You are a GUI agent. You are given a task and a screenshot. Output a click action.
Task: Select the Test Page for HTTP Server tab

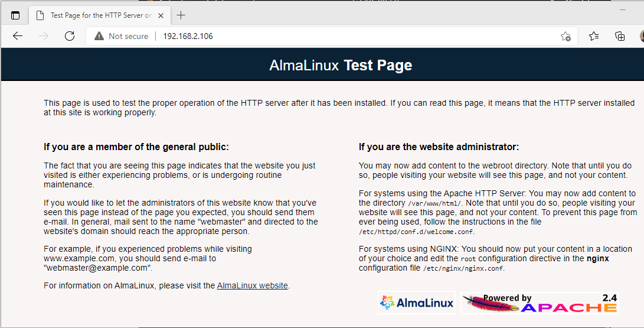pos(98,15)
